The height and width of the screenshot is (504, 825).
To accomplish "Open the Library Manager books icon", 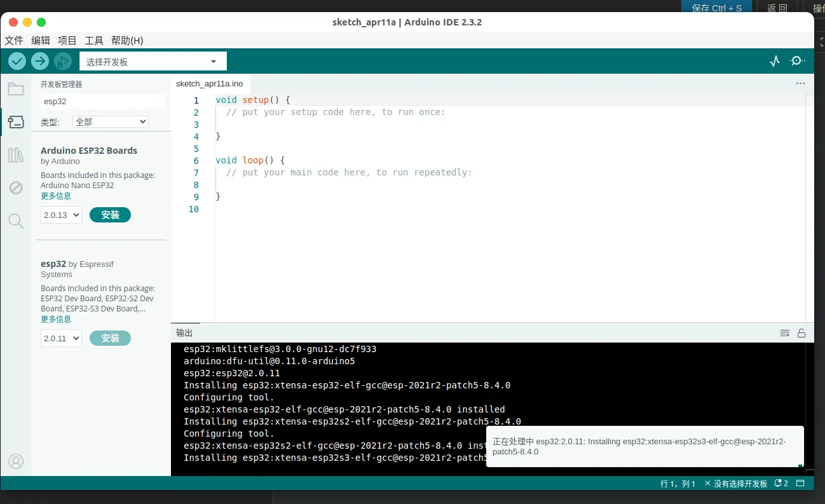I will (x=16, y=155).
